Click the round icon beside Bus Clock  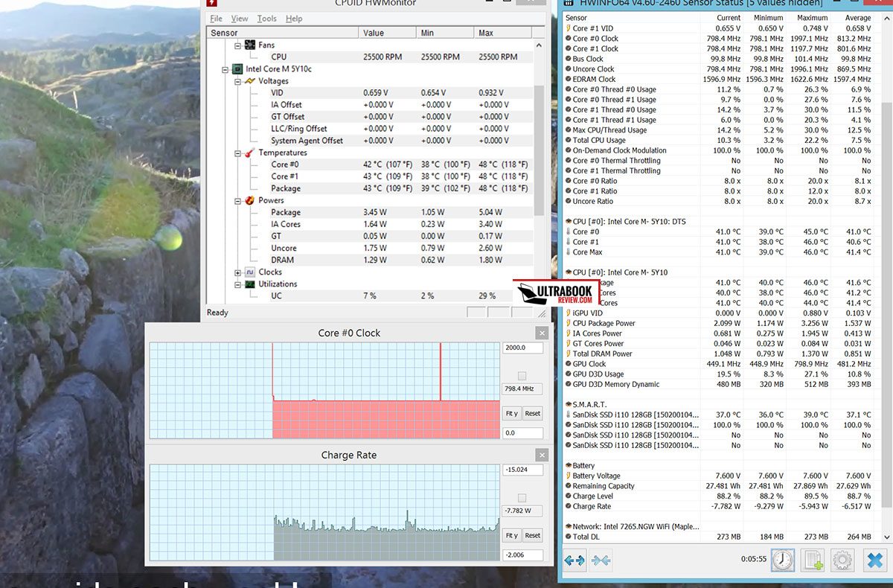568,59
